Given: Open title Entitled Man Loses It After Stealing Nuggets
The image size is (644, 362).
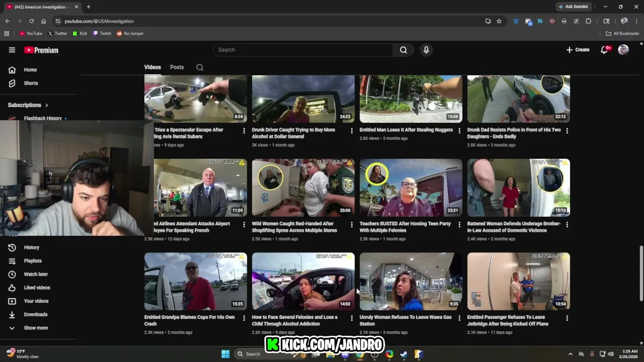Looking at the screenshot, I should click(x=406, y=130).
